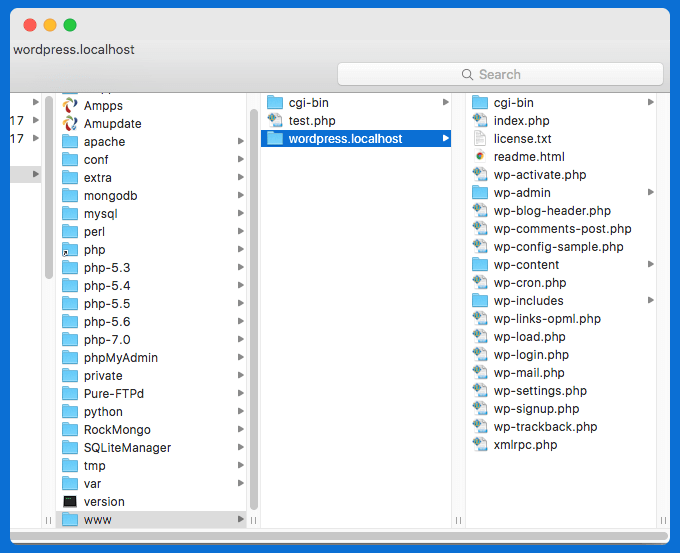Select the perl folder name
This screenshot has width=680, height=553.
click(94, 232)
